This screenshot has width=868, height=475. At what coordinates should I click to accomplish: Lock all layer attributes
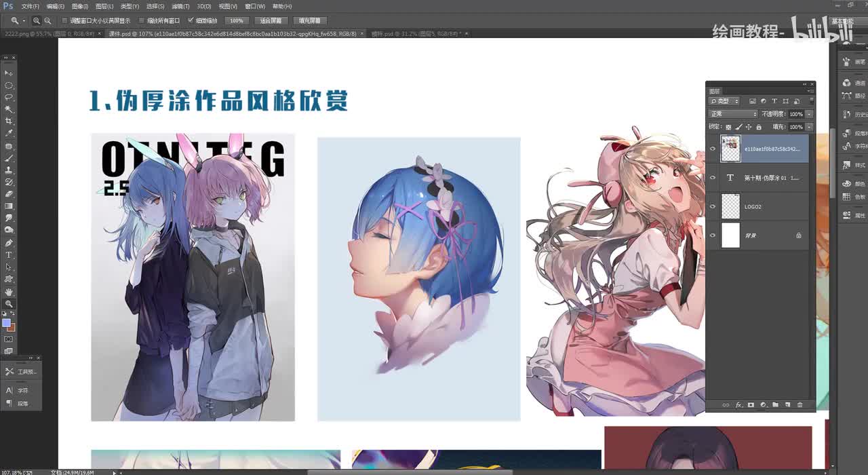759,127
